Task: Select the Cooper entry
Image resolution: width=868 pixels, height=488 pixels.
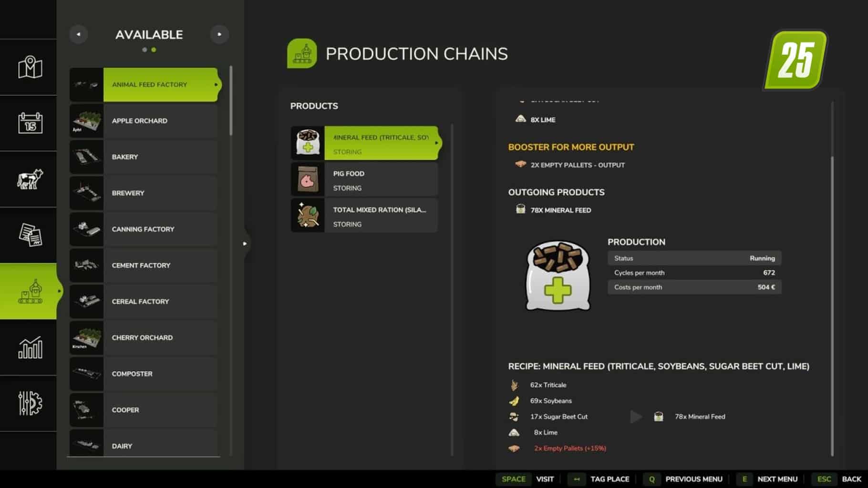Action: click(x=144, y=410)
